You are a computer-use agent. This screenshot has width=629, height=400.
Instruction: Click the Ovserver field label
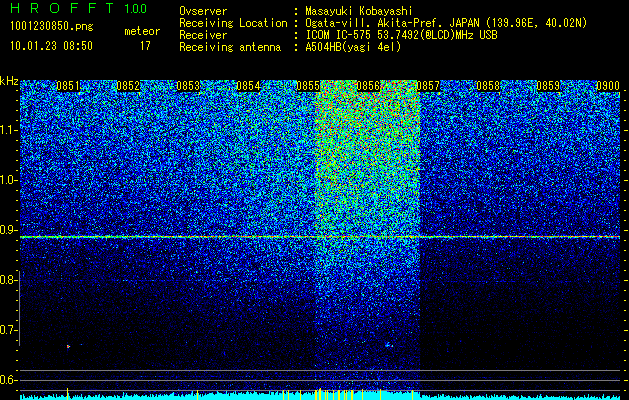tap(203, 11)
